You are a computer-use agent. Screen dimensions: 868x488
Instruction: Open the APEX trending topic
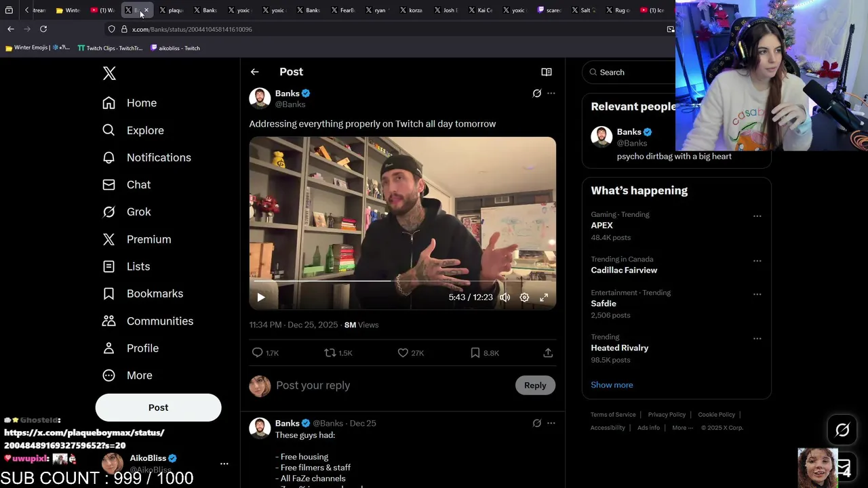601,226
